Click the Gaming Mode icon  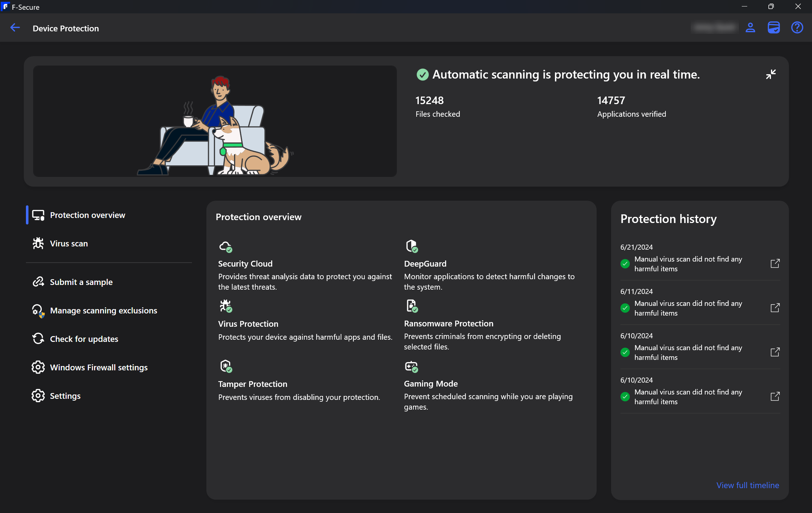pos(411,367)
